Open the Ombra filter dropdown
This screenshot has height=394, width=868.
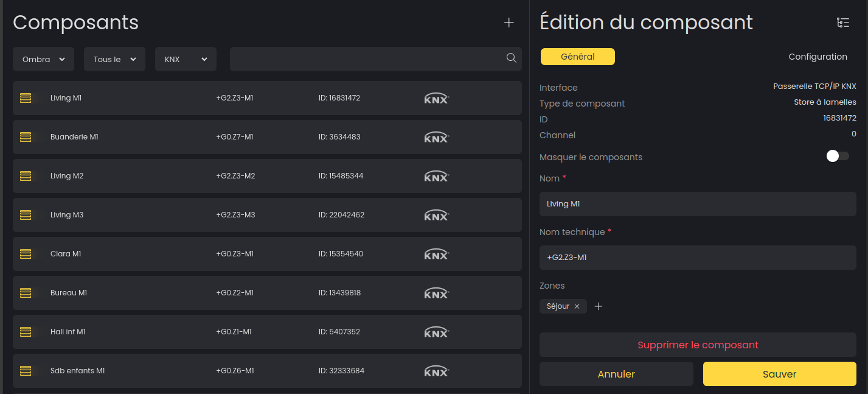43,59
